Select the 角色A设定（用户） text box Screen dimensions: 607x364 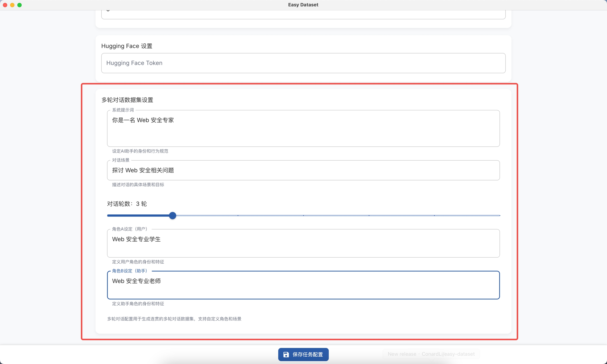tap(303, 243)
